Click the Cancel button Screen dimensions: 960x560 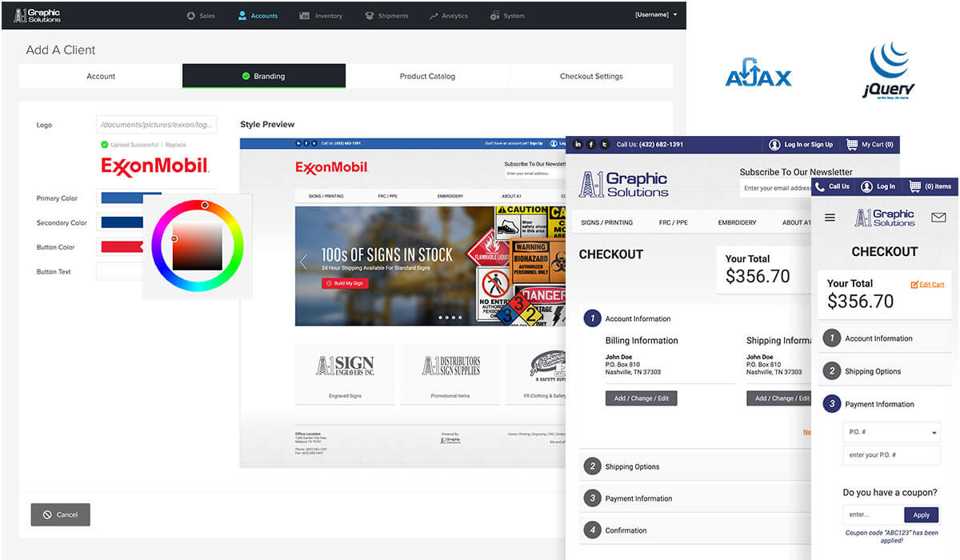(x=61, y=514)
